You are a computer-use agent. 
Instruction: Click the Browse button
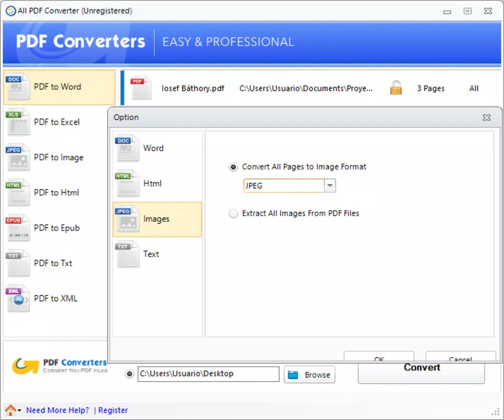310,375
